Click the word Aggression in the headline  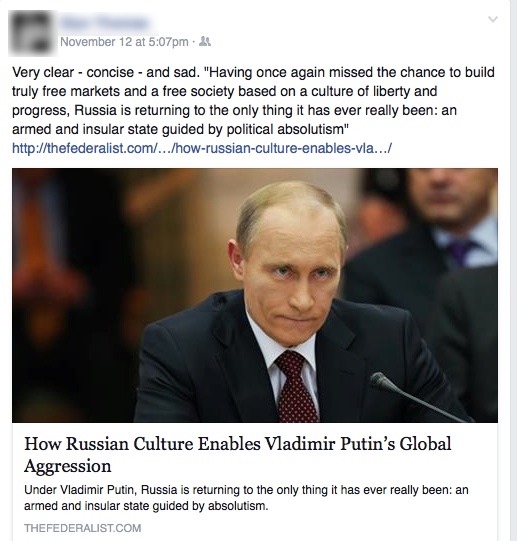tap(68, 466)
